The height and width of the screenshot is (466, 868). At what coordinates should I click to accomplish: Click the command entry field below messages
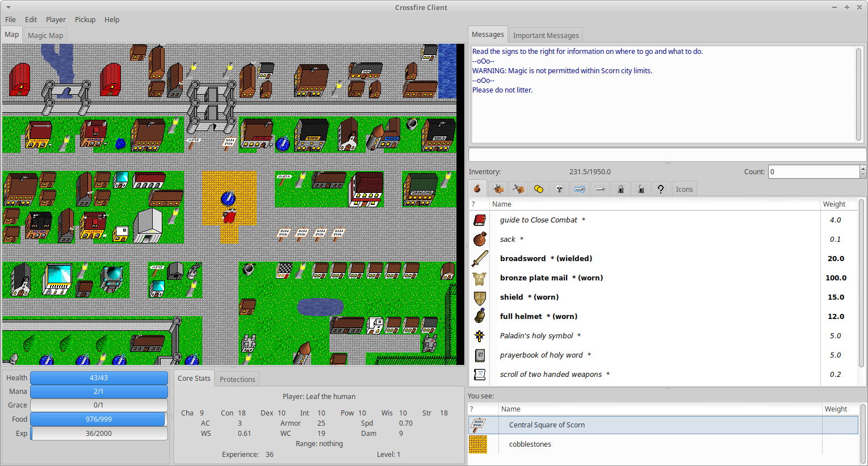coord(667,154)
